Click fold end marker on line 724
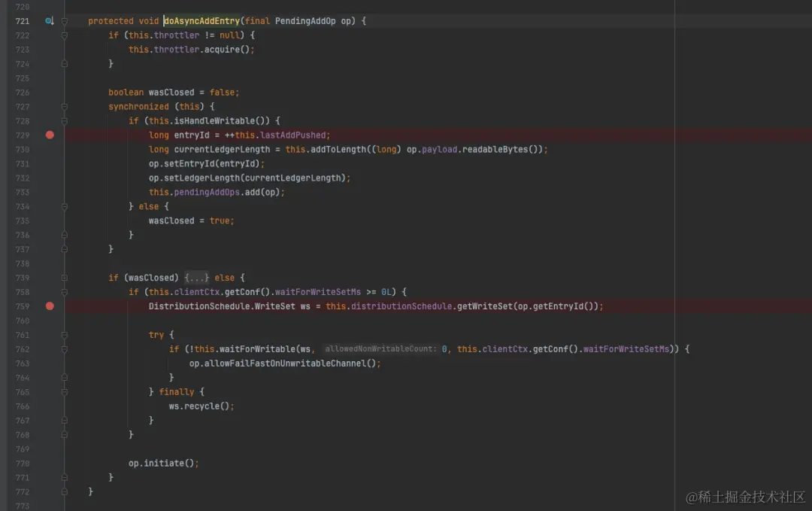The height and width of the screenshot is (511, 812). point(65,63)
